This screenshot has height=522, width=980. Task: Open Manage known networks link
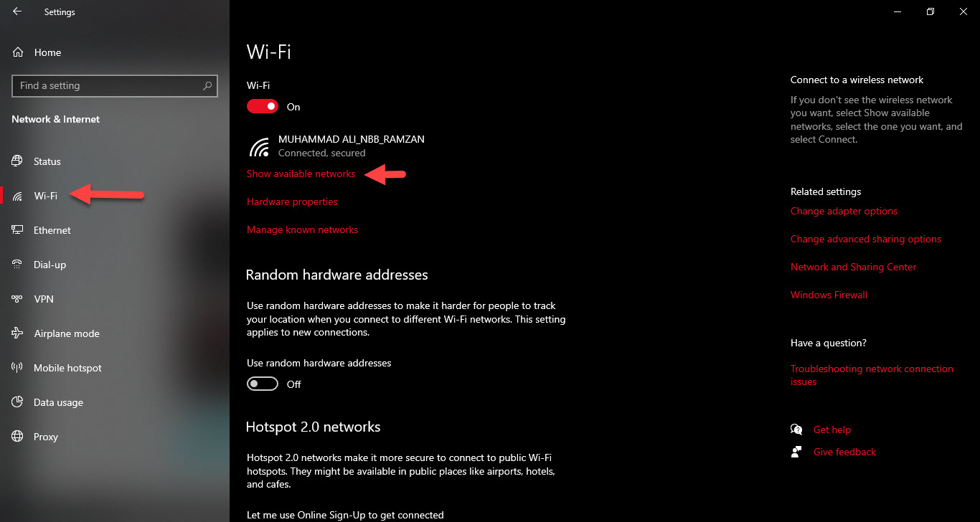302,230
